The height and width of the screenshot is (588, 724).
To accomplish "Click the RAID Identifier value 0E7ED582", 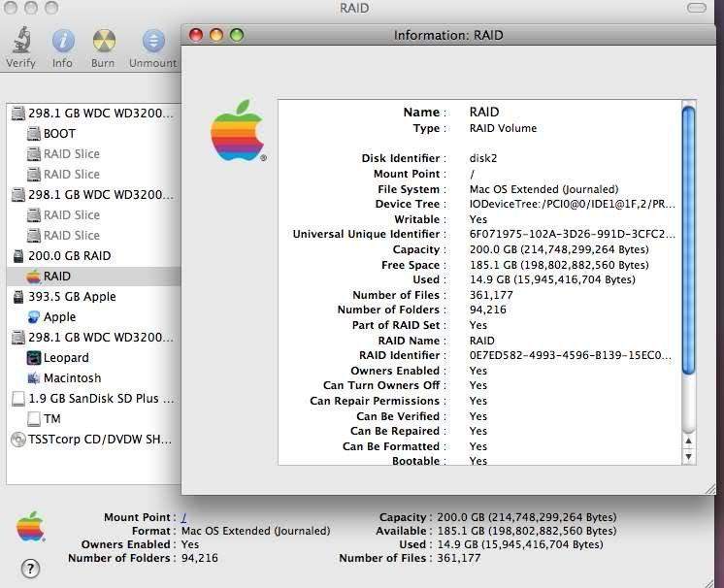I will coord(571,355).
